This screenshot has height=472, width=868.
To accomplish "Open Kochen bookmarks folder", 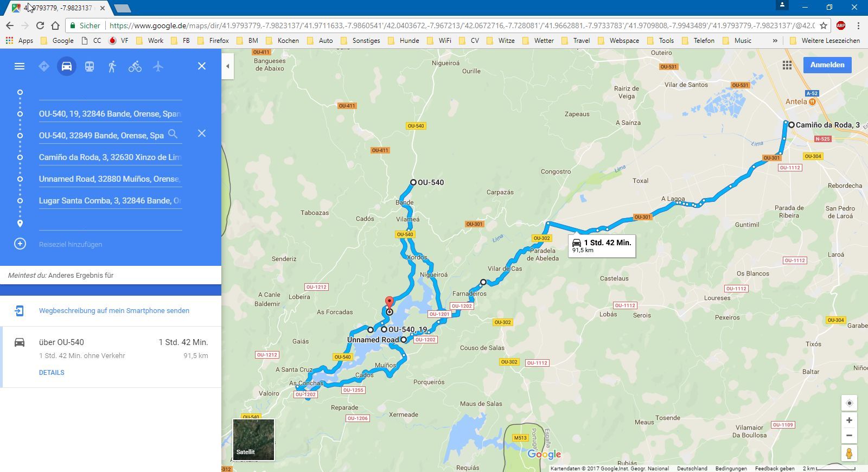I will pos(282,41).
